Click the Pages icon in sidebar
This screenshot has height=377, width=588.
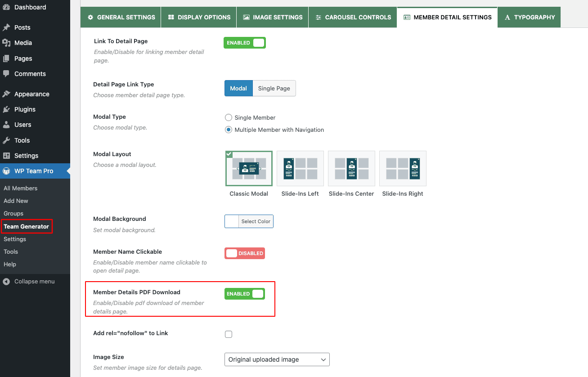tap(6, 58)
